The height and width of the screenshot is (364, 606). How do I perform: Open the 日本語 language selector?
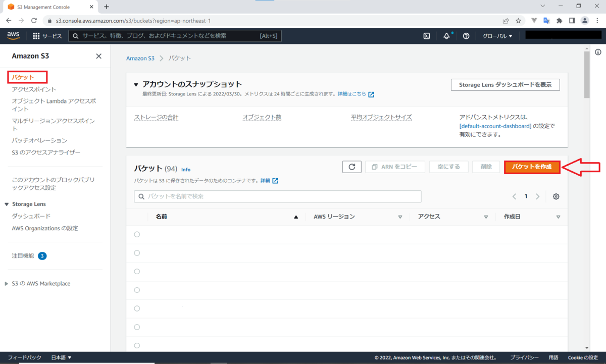pos(62,357)
